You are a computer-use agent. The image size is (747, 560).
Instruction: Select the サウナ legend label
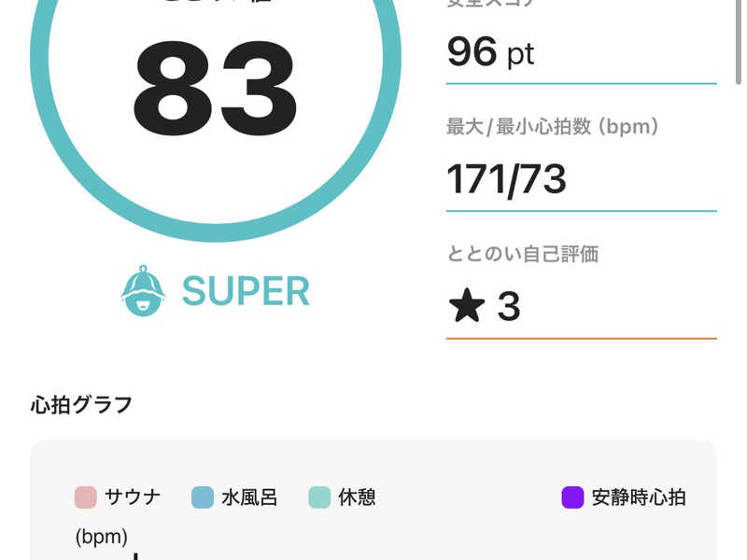[x=133, y=497]
